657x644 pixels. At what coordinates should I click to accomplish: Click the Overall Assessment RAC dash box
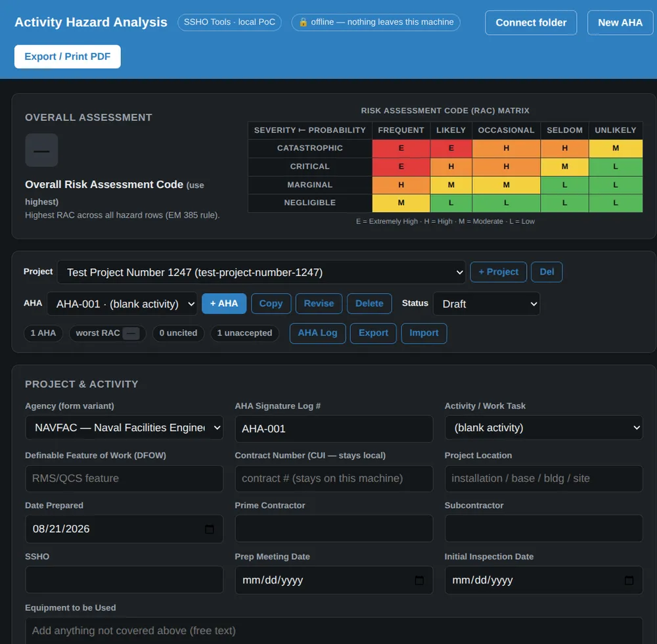point(41,150)
